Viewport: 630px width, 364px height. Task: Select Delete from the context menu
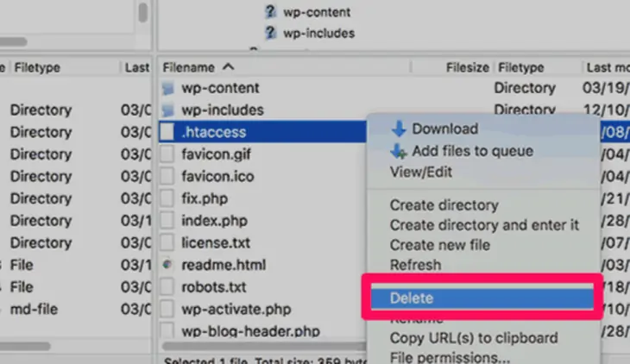pos(412,298)
